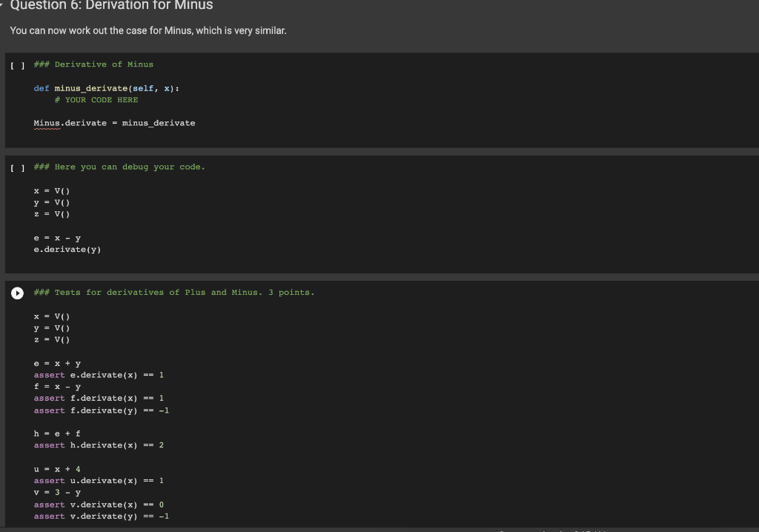The width and height of the screenshot is (759, 532).
Task: Click the circular playback icon of the tests cell
Action: click(x=17, y=293)
